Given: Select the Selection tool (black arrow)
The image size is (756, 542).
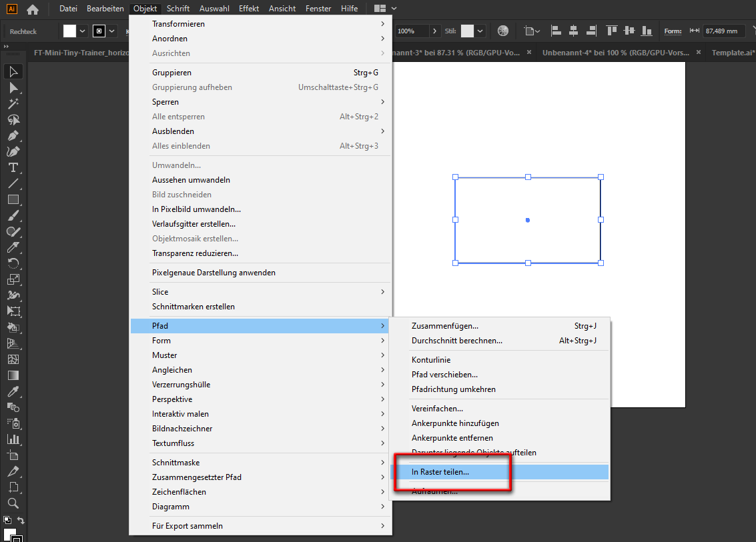Looking at the screenshot, I should tap(13, 71).
